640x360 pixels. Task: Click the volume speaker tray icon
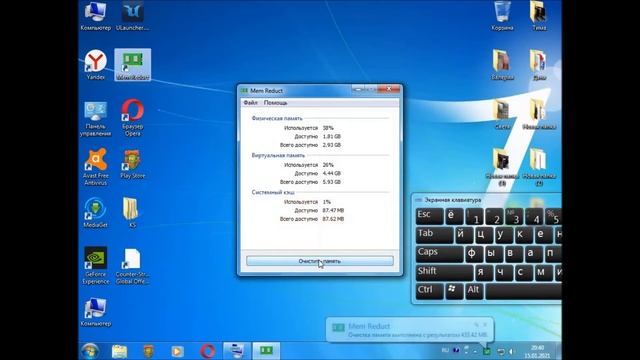point(512,351)
